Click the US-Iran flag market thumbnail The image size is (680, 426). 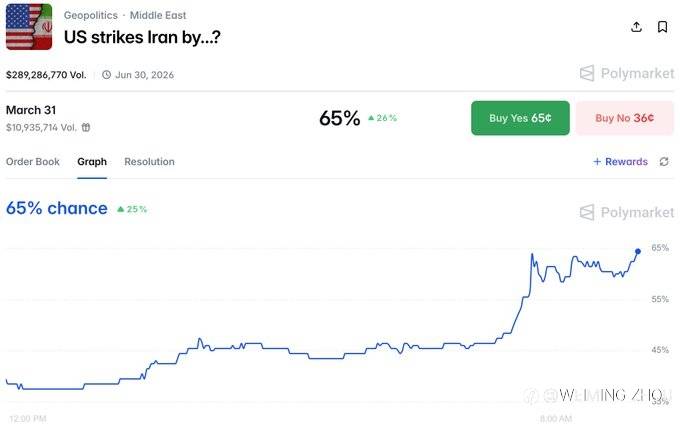29,27
